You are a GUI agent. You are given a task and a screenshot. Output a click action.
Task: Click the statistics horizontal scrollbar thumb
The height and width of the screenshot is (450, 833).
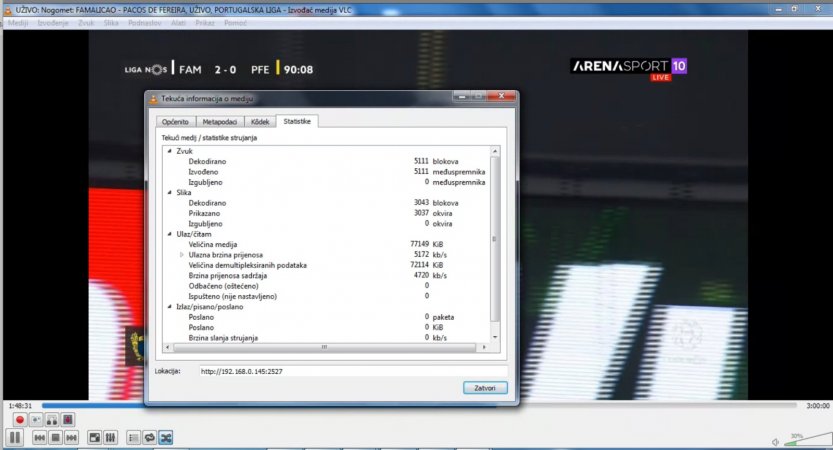point(324,347)
